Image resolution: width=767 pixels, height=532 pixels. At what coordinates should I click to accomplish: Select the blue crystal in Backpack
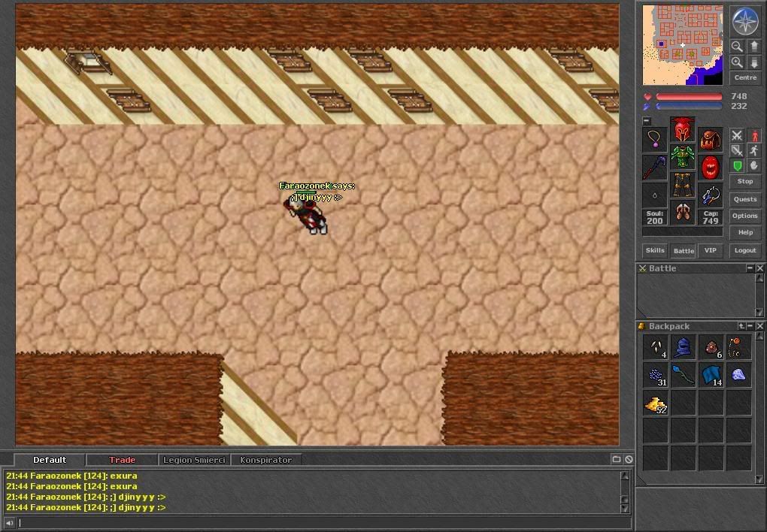[738, 375]
